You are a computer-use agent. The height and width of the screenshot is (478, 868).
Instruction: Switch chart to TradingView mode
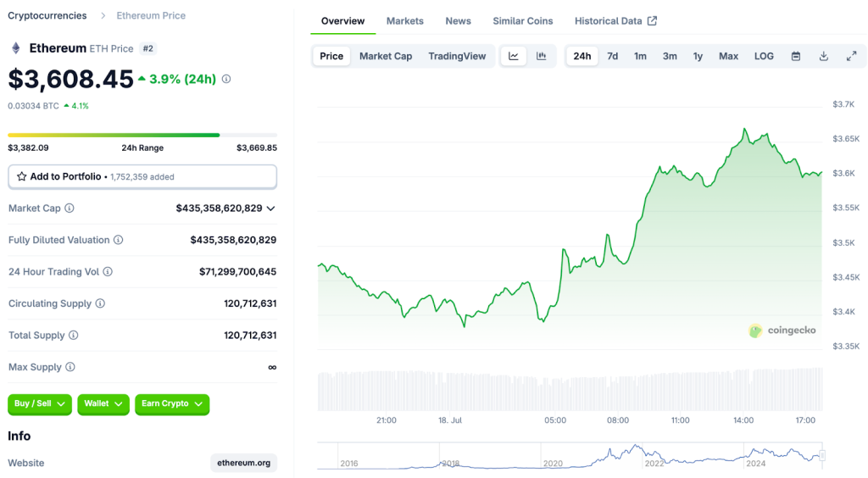(457, 56)
